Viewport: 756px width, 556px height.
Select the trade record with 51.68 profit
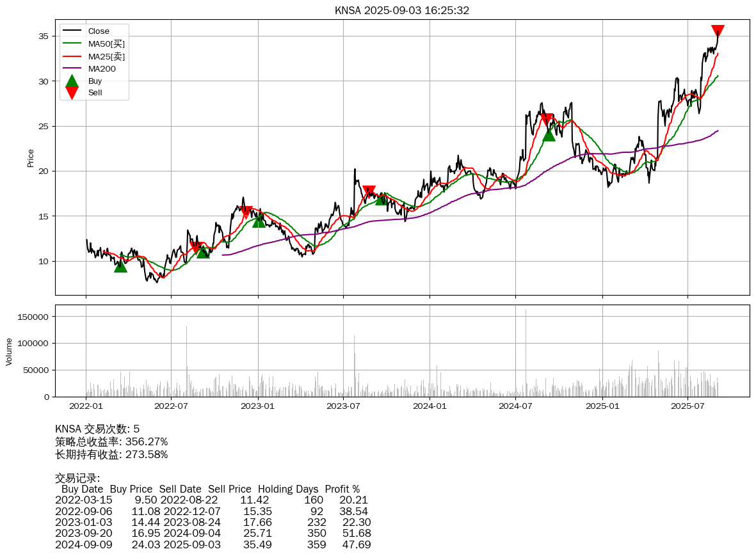211,533
